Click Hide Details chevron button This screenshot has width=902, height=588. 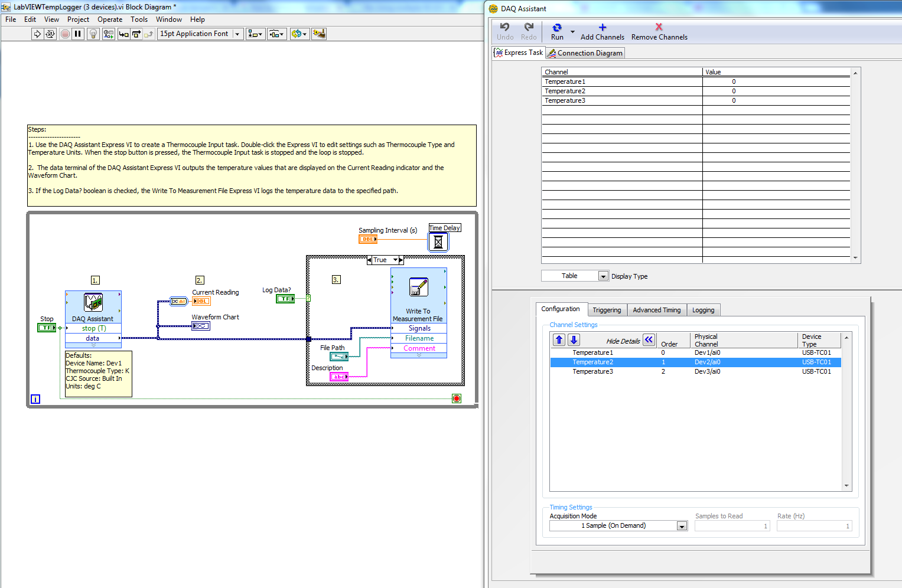click(649, 339)
